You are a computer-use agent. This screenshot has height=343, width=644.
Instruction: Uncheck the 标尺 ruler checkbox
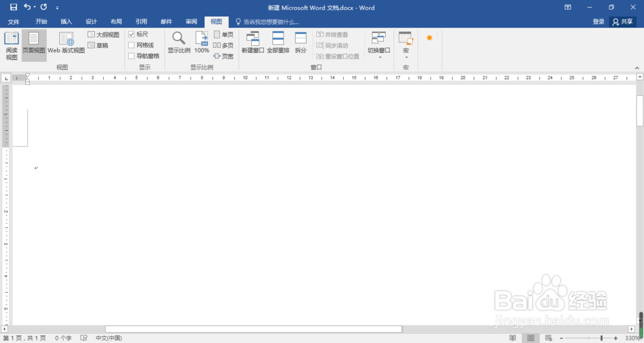click(x=131, y=34)
